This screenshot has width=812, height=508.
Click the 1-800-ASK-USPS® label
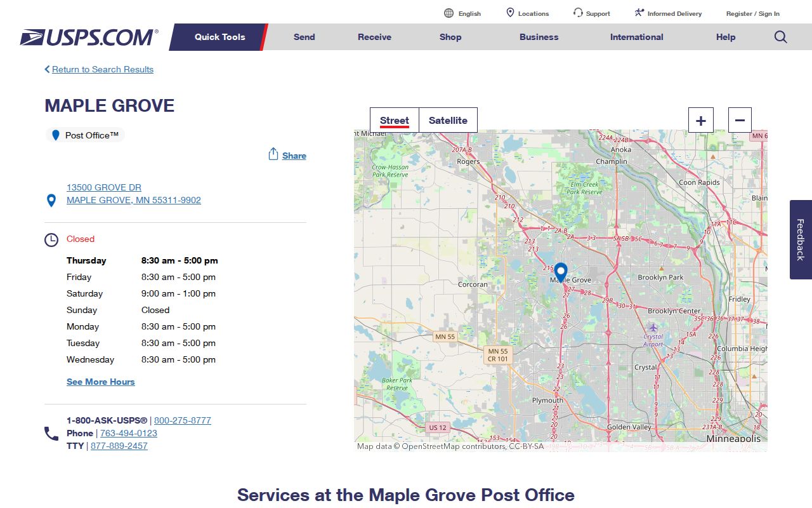tap(107, 420)
